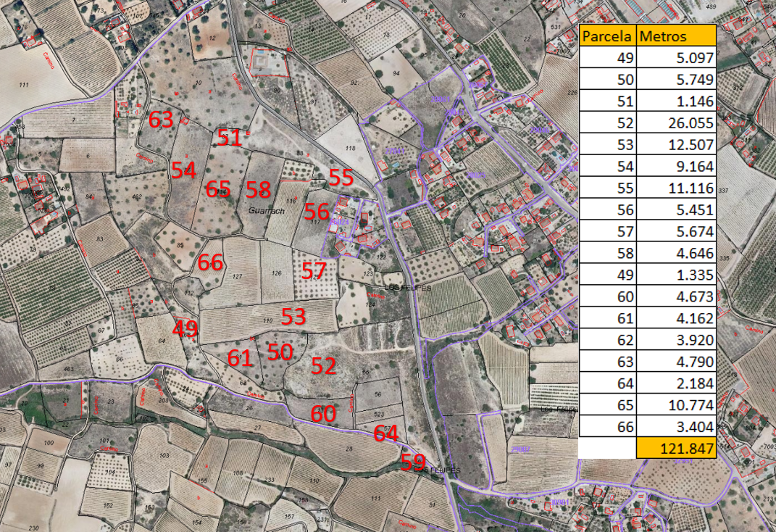Select red parcel number 52 on the map
The width and height of the screenshot is (776, 532).
tap(323, 366)
